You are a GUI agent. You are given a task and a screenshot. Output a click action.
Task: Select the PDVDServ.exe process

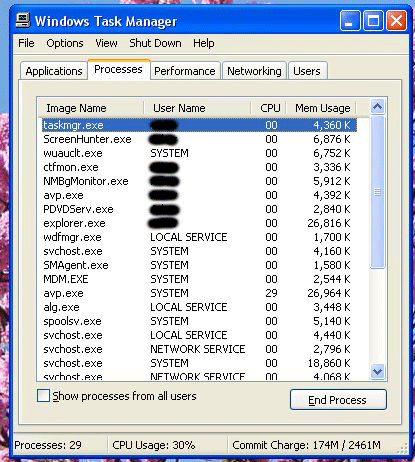click(x=199, y=209)
